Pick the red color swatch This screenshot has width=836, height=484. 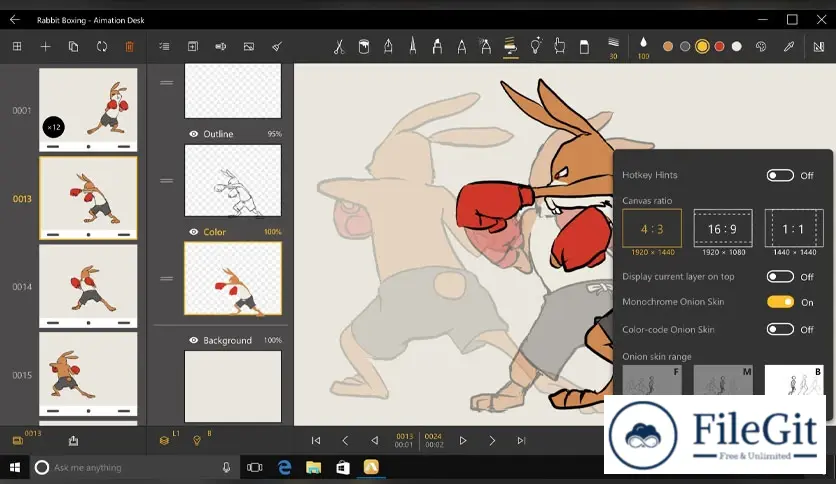pos(719,46)
